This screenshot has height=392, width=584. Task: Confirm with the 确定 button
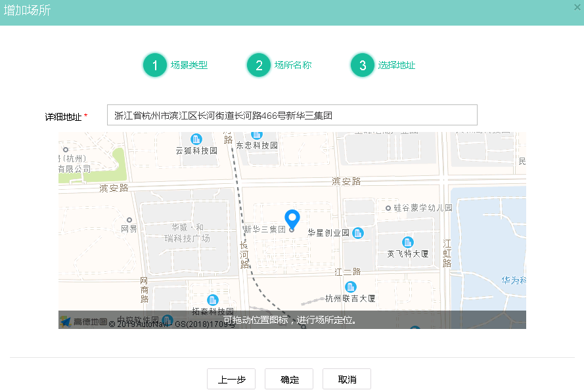pos(289,379)
